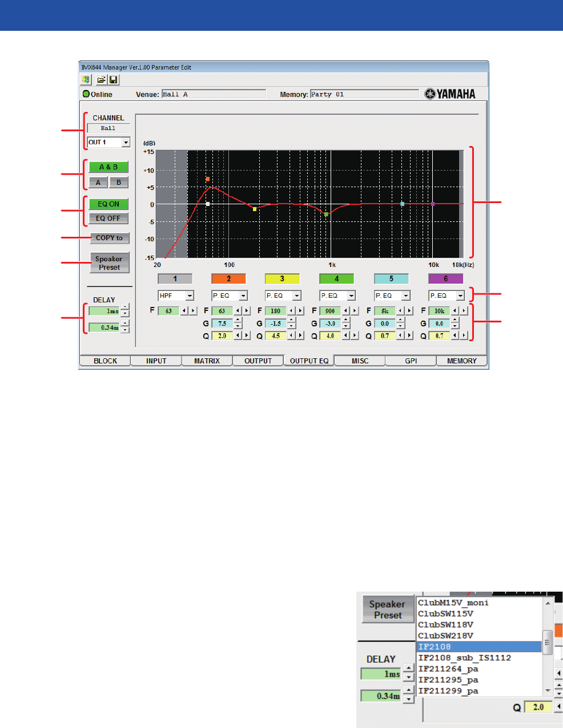Select the A & B link toggle
The width and height of the screenshot is (563, 728).
tap(108, 167)
